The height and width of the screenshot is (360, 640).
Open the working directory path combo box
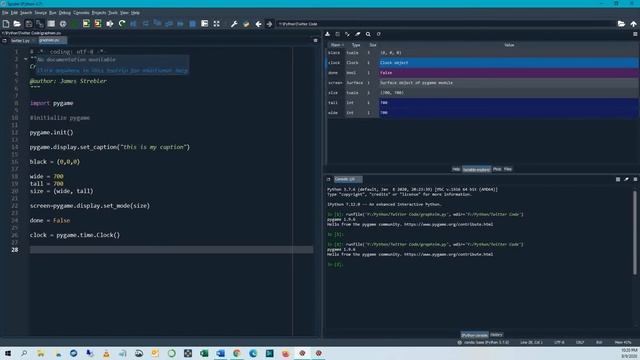(x=445, y=24)
